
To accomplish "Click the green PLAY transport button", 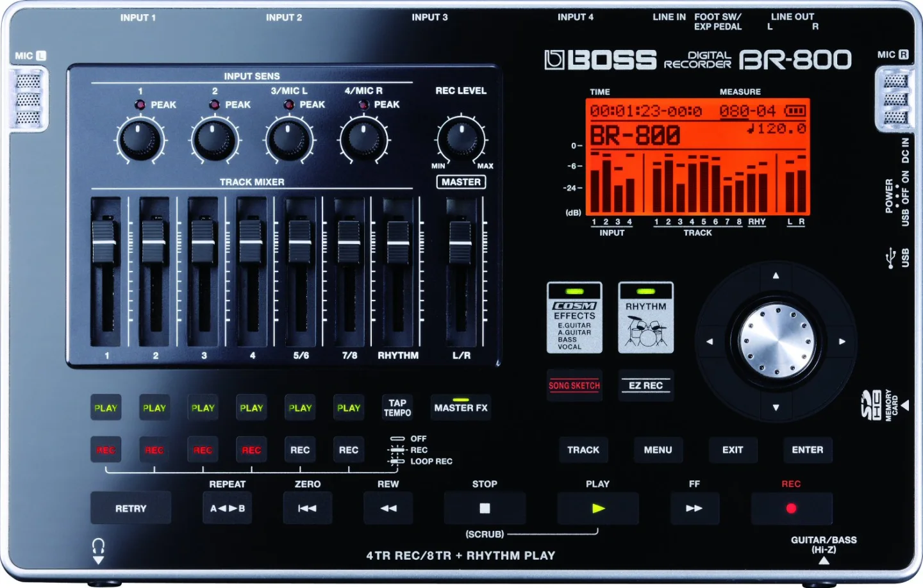I will [x=597, y=508].
